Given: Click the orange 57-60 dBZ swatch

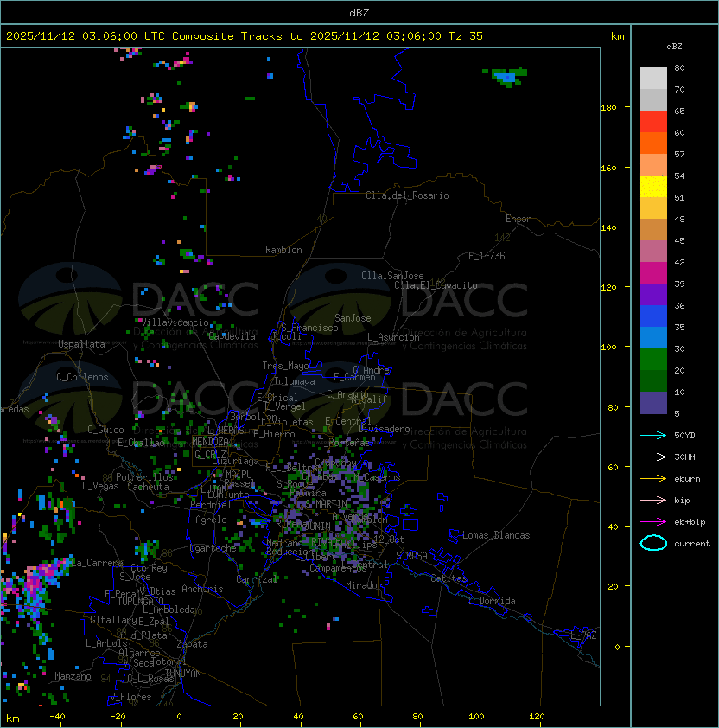Looking at the screenshot, I should pyautogui.click(x=653, y=143).
